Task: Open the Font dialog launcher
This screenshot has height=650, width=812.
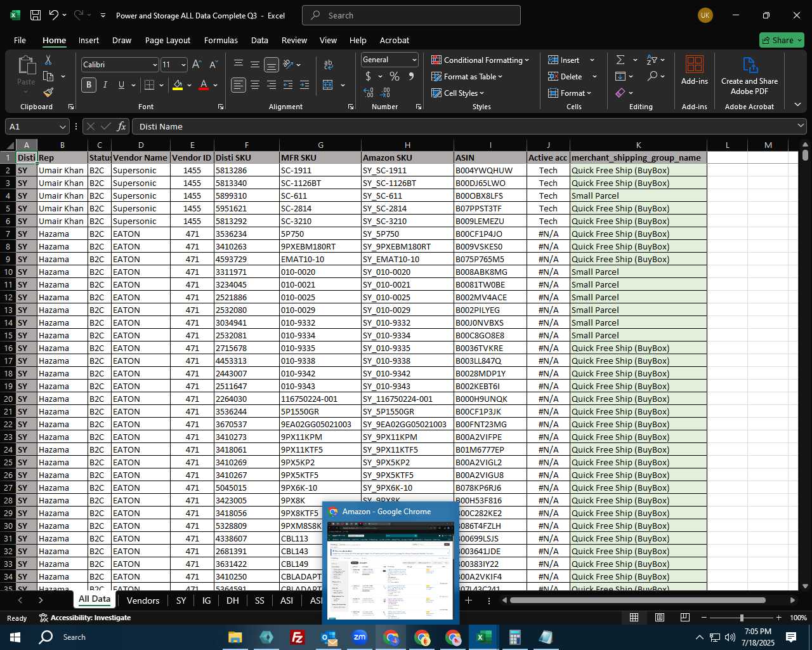Action: (221, 107)
